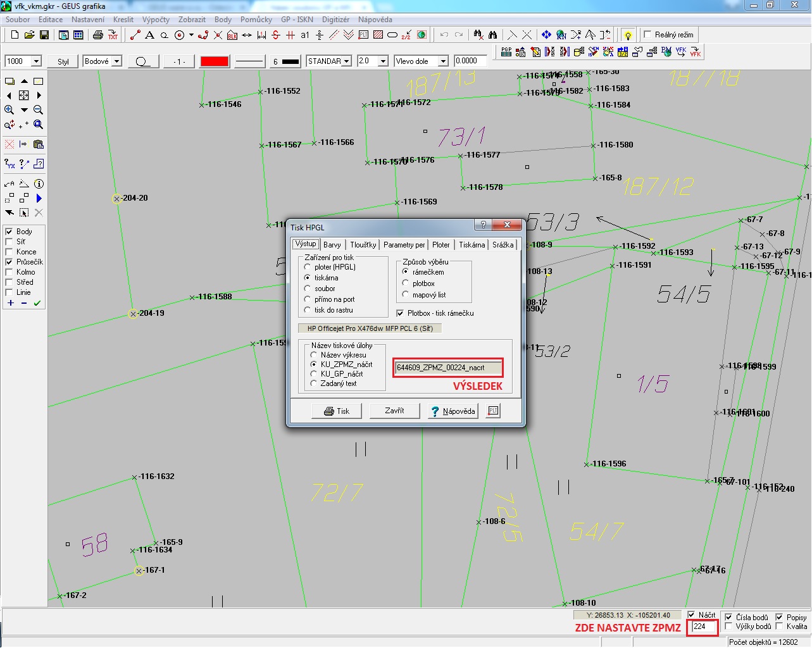
Task: Open the Vlevo dole alignment dropdown
Action: pyautogui.click(x=443, y=61)
